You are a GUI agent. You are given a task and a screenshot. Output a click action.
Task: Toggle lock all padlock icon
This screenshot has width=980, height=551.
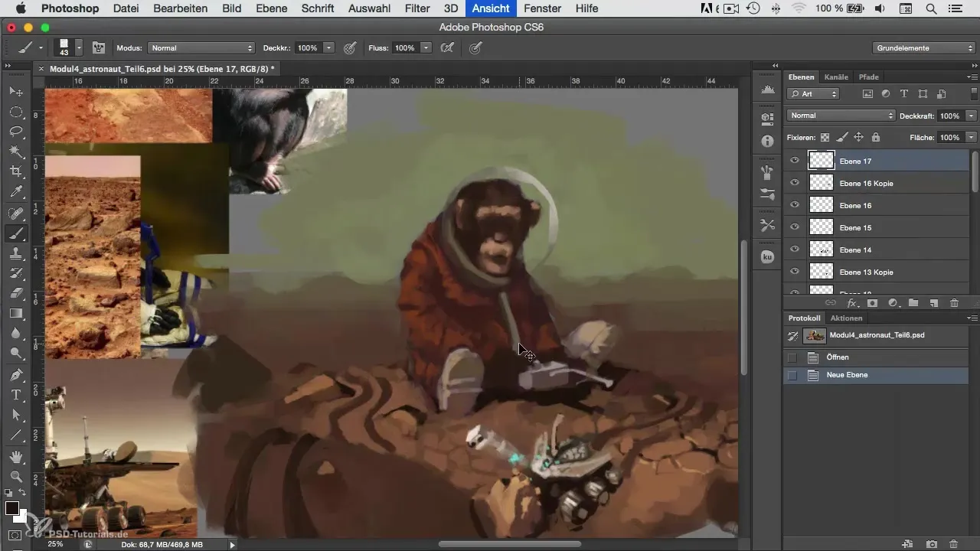(x=876, y=138)
